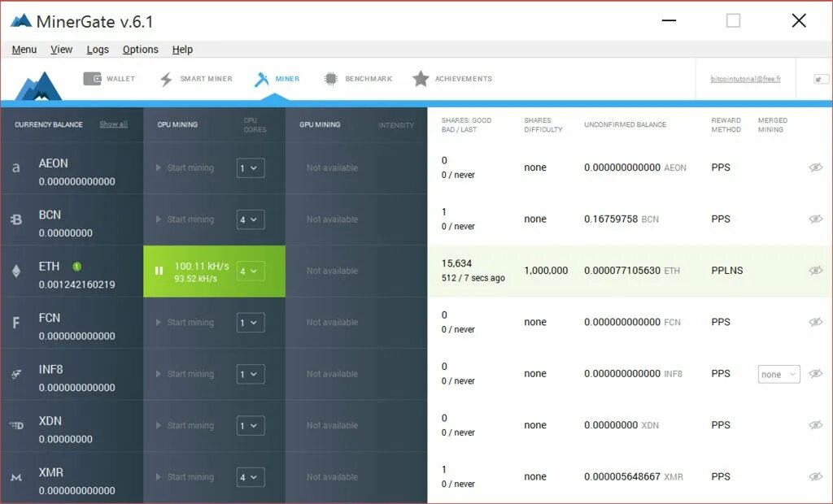The height and width of the screenshot is (504, 833).
Task: Open the Help menu
Action: click(182, 50)
